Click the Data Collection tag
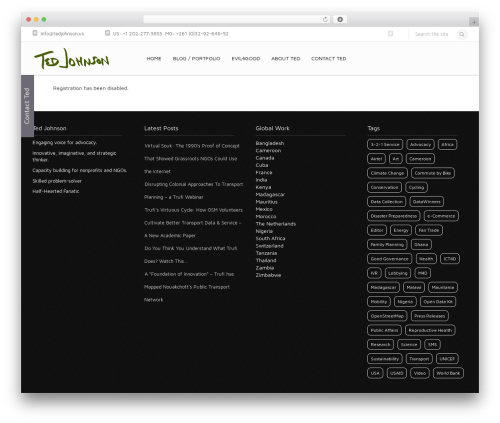 click(x=387, y=202)
